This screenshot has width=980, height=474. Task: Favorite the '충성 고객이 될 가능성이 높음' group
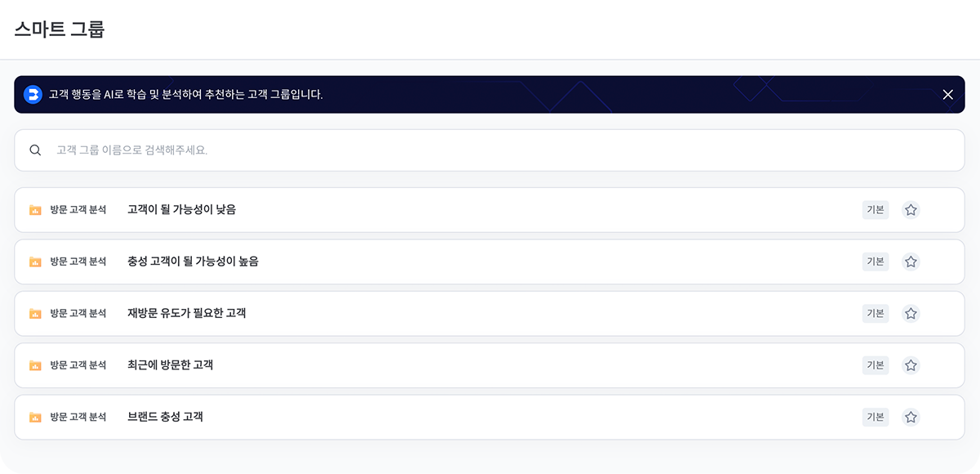(911, 262)
